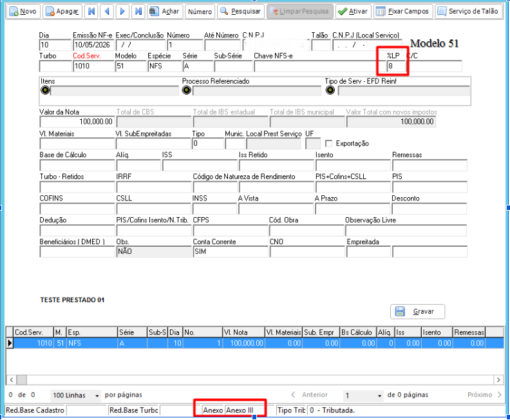Viewport: 510px width, 420px height.
Task: Click the Apagar delete button
Action: tap(62, 12)
